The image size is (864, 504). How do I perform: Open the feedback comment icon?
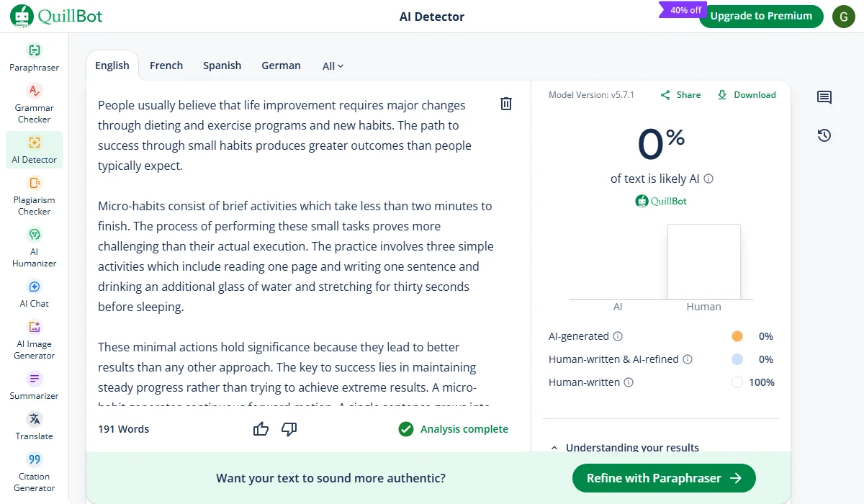coord(824,97)
